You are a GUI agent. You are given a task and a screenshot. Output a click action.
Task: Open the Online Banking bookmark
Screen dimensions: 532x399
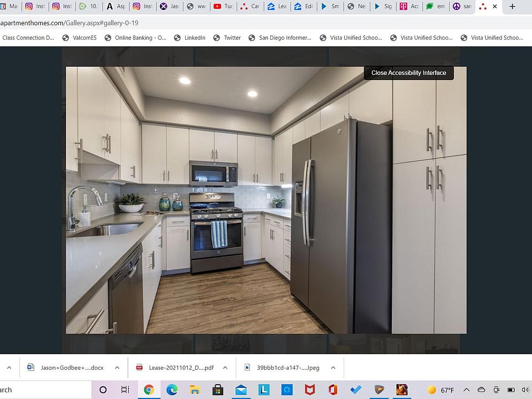pyautogui.click(x=136, y=38)
